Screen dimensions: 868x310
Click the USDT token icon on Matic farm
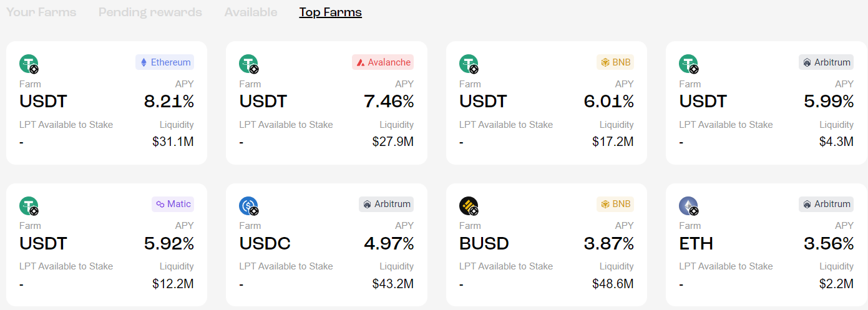pyautogui.click(x=29, y=205)
